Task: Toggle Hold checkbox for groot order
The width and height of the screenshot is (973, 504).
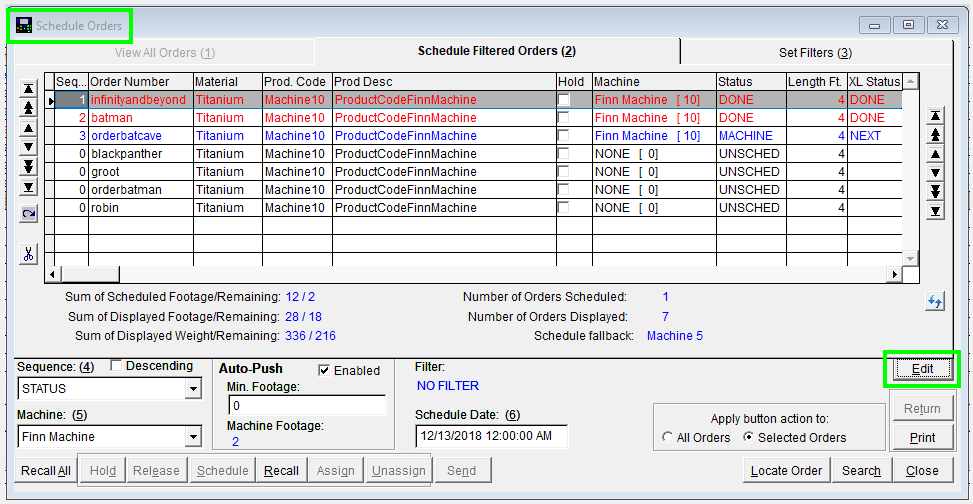Action: click(563, 172)
